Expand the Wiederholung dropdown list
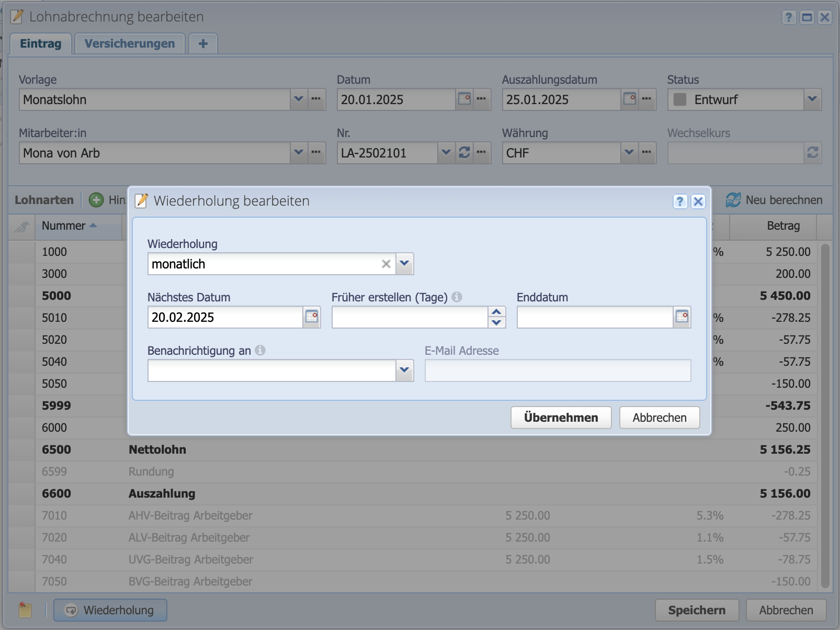Screen dimensions: 840x630 point(404,264)
